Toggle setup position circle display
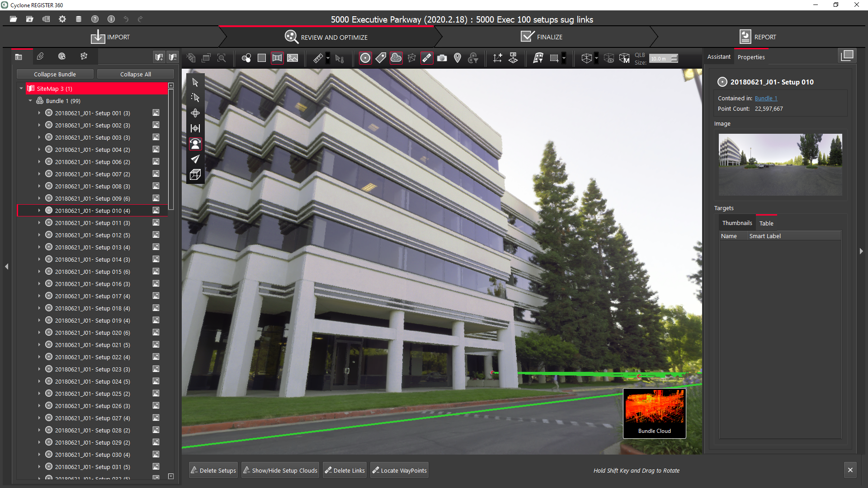The height and width of the screenshot is (488, 868). (x=365, y=58)
